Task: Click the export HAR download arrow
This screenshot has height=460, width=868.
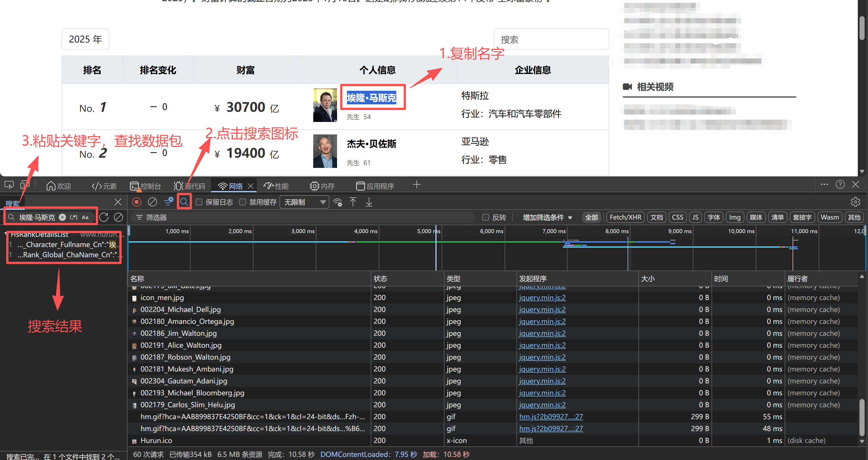Action: [369, 202]
